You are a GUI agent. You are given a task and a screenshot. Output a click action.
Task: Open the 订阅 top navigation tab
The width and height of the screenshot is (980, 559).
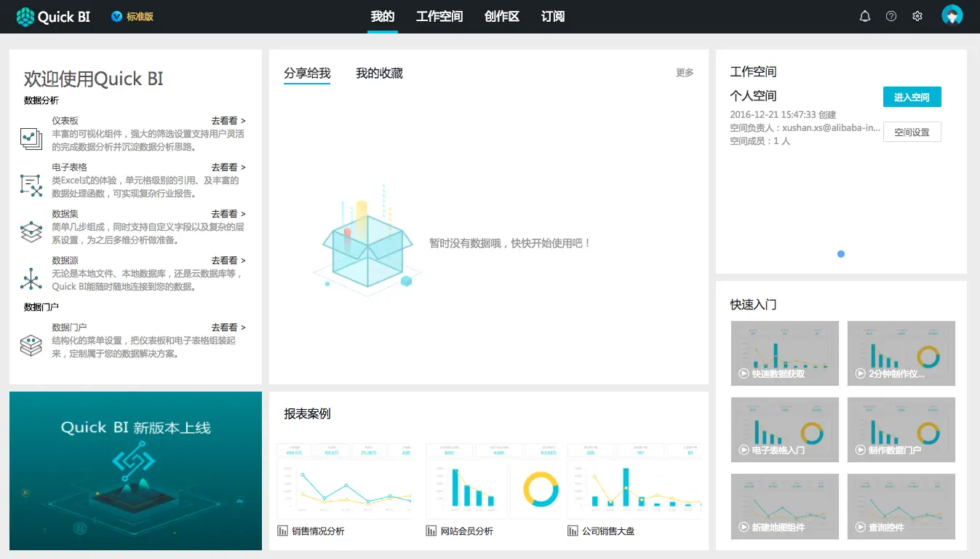coord(553,17)
